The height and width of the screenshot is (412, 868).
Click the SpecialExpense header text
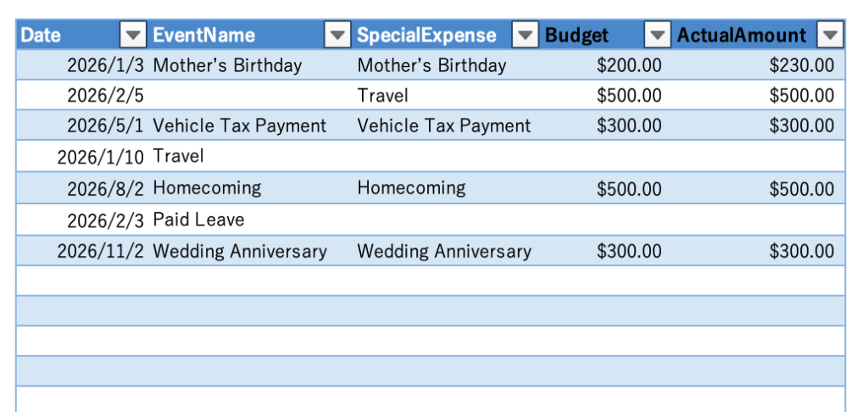point(426,36)
